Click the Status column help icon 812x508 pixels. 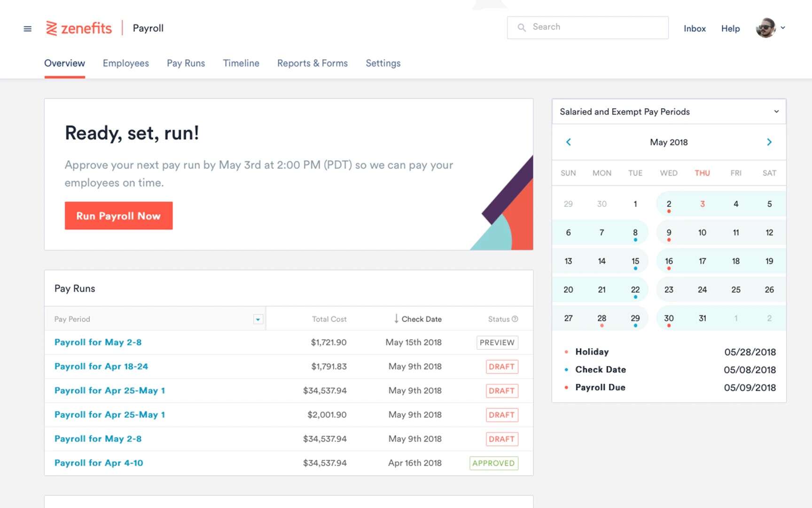pyautogui.click(x=515, y=318)
